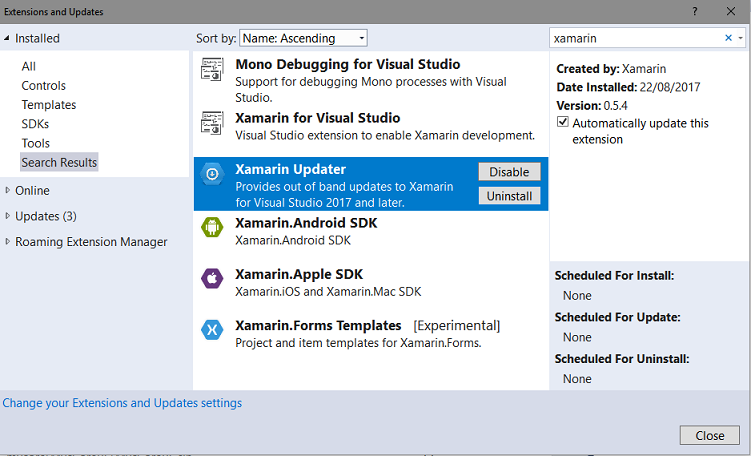The image size is (751, 456).
Task: Select the Controls category
Action: 44,85
